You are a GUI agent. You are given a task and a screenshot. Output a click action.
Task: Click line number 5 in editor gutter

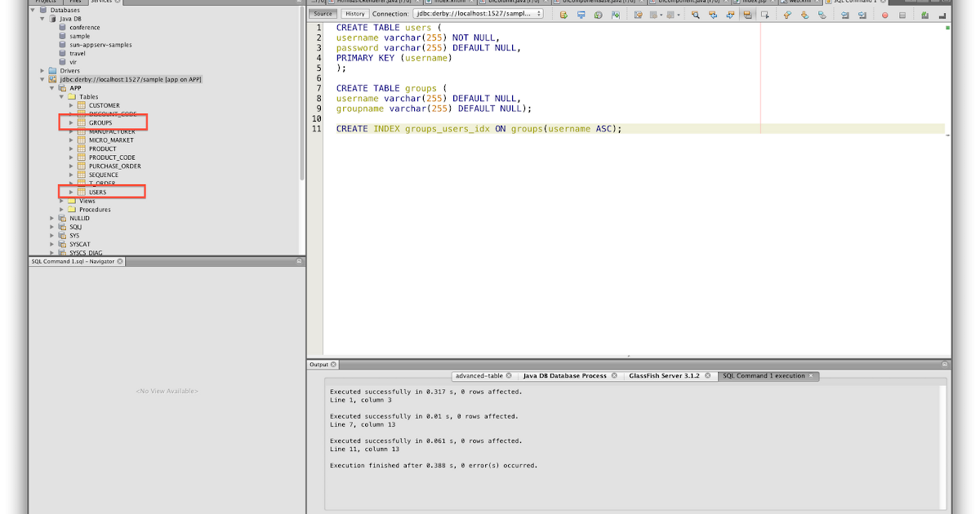318,69
